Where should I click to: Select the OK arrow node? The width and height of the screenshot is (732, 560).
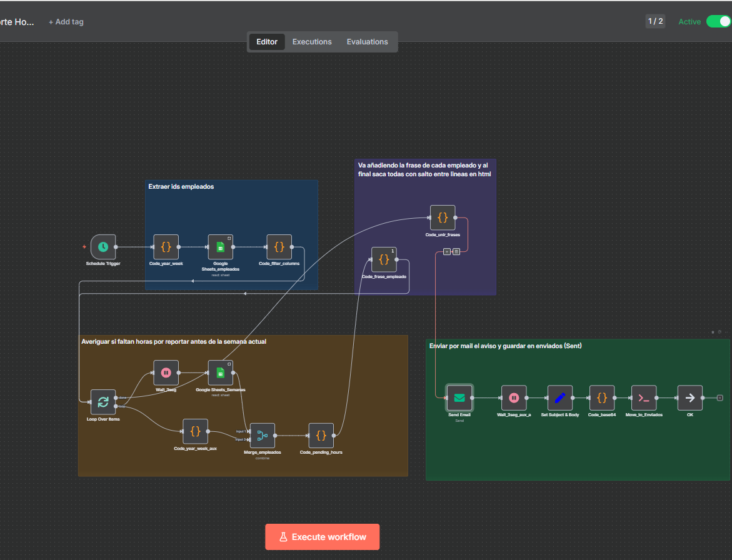[689, 397]
